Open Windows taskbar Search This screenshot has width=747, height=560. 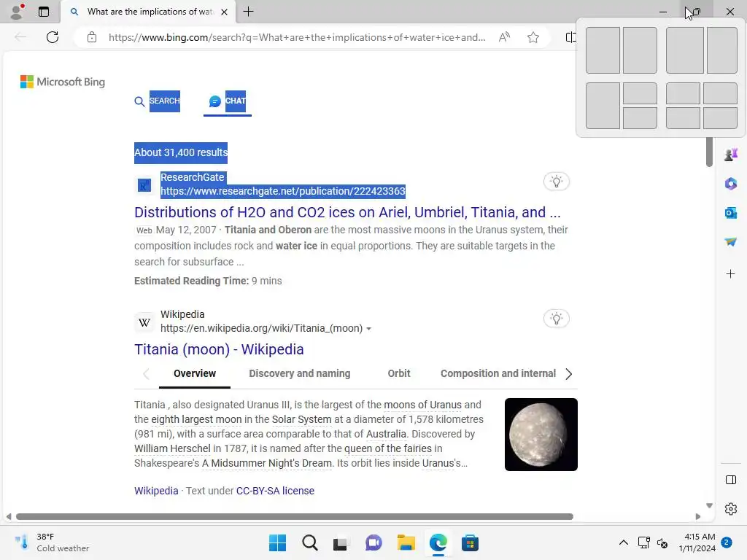[309, 542]
